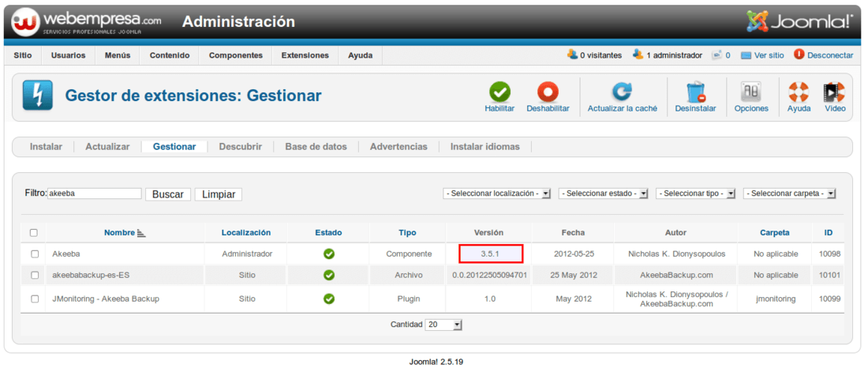Open Opciones settings icon

[x=751, y=92]
